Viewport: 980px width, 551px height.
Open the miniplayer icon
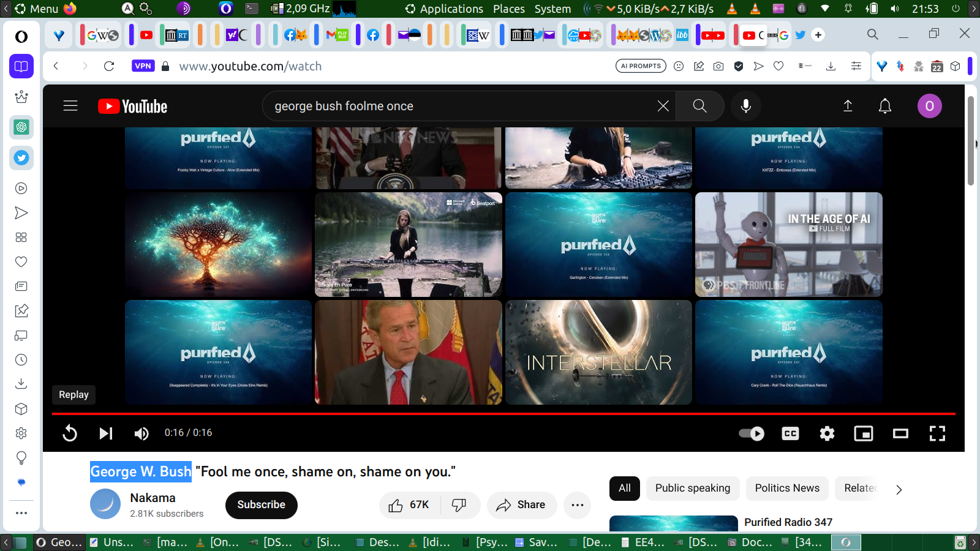tap(863, 433)
